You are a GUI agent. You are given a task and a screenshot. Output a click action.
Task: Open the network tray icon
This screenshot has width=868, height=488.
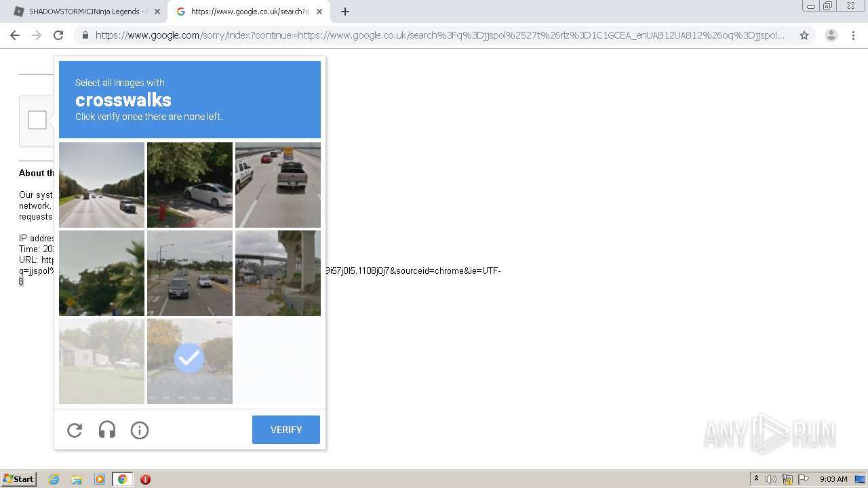pyautogui.click(x=787, y=479)
